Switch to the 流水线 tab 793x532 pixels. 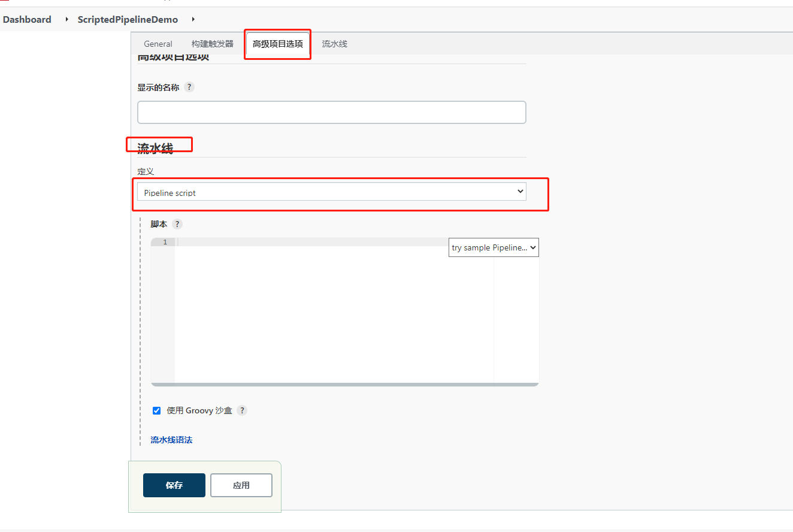pos(334,44)
